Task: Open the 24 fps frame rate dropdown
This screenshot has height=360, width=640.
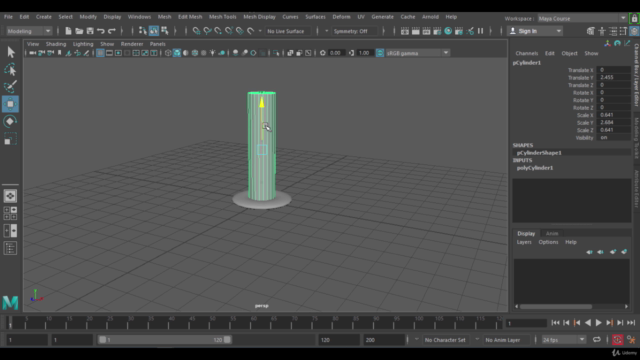Action: point(563,340)
